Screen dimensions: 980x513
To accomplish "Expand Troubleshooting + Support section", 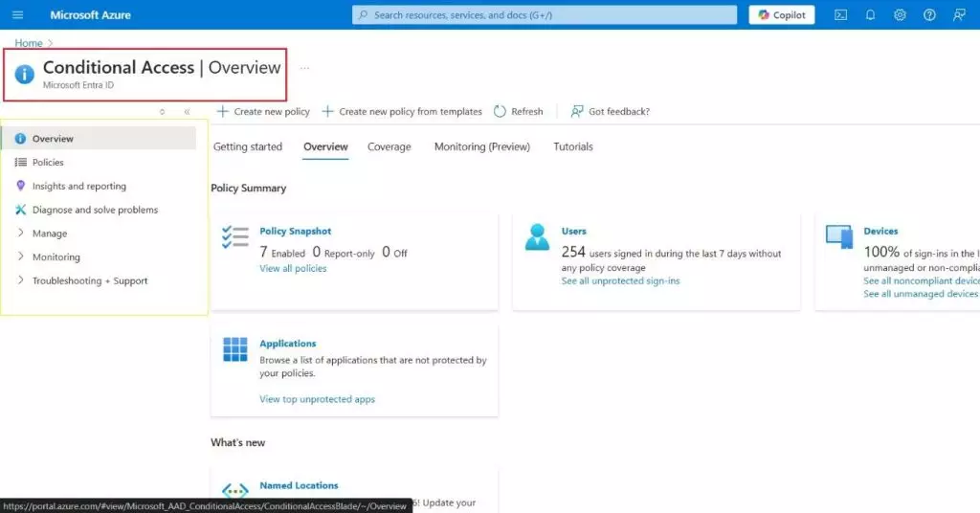I will coord(89,281).
